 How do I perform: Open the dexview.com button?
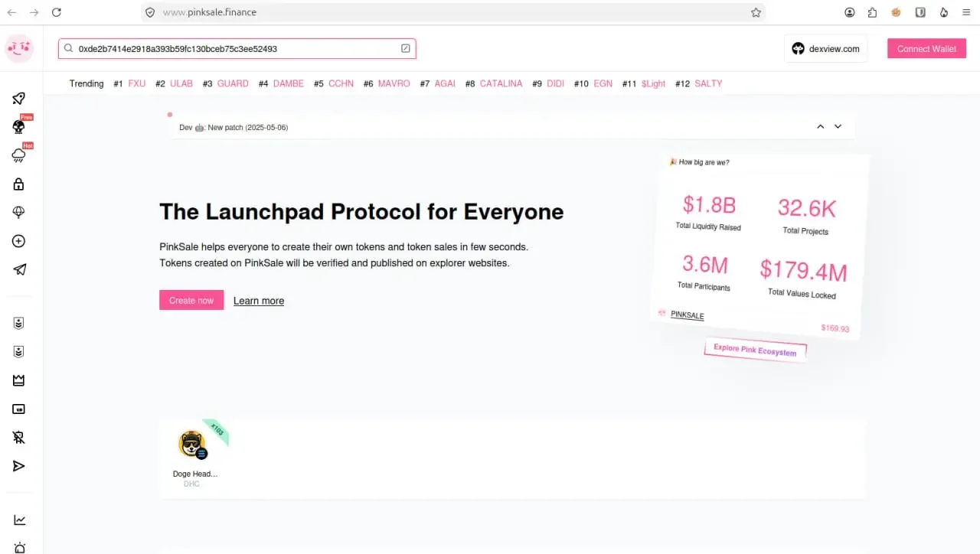(x=825, y=48)
